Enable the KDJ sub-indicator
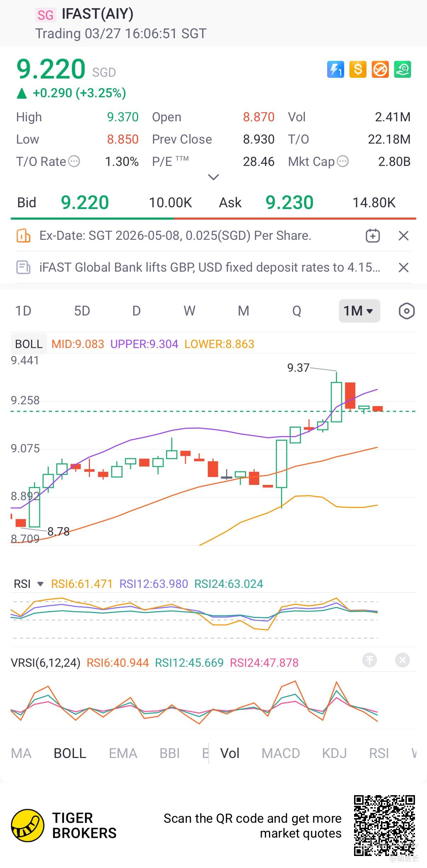This screenshot has height=868, width=427. point(334,753)
